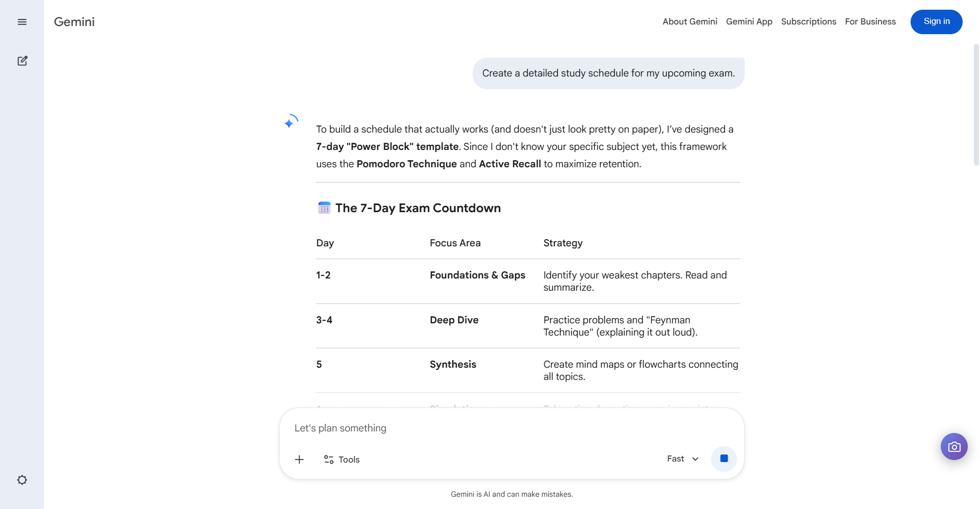The width and height of the screenshot is (980, 509).
Task: Click the calendar emoji beside countdown heading
Action: 324,208
